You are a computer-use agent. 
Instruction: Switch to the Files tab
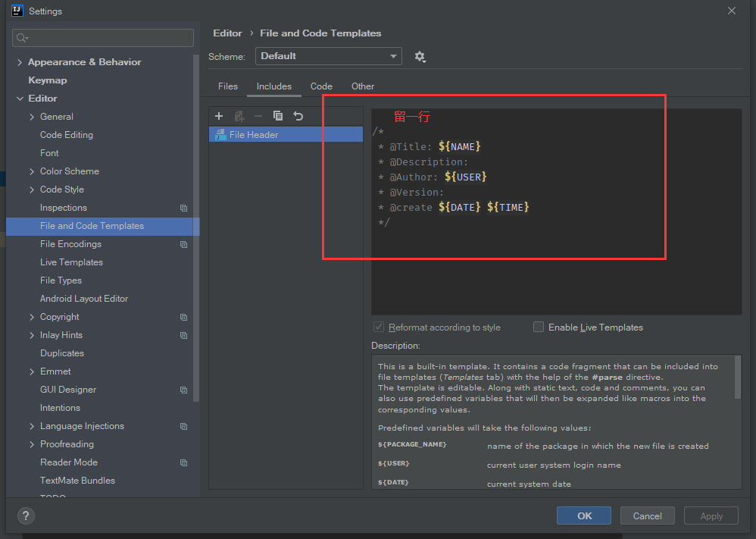tap(227, 86)
